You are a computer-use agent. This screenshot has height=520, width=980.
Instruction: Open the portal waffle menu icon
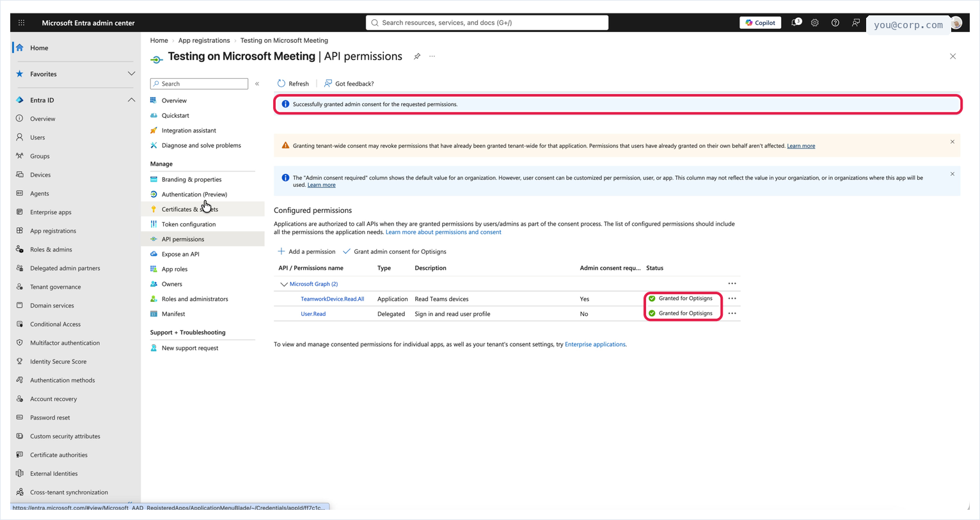(21, 22)
